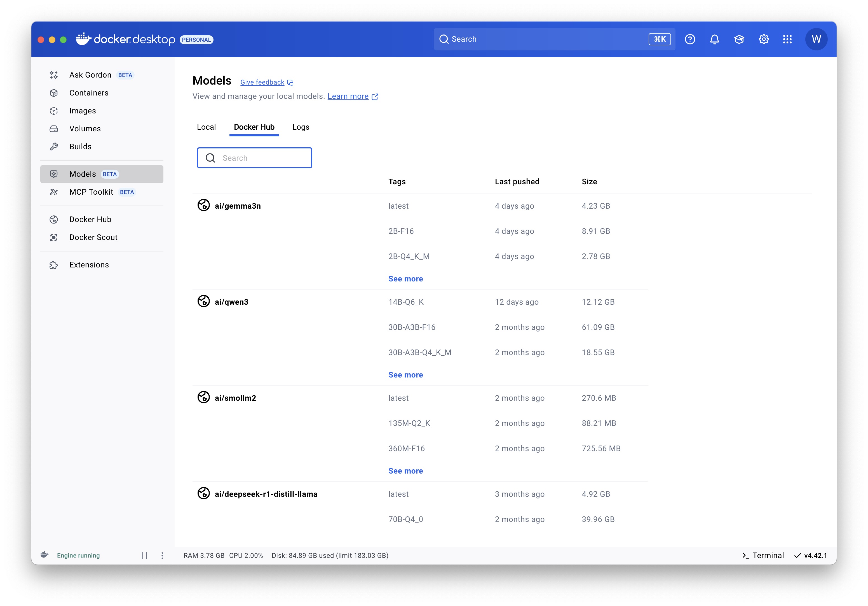The image size is (868, 606).
Task: Pause the Docker engine
Action: coord(144,555)
